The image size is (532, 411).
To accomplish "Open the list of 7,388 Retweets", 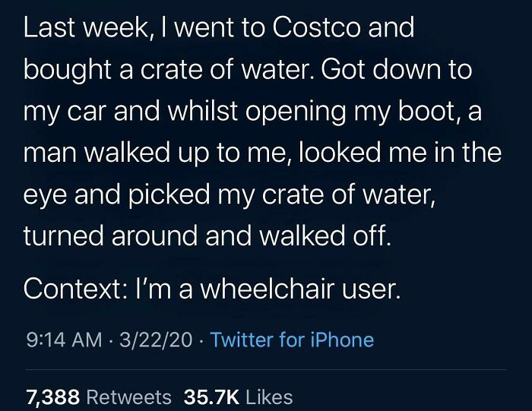I will point(99,397).
